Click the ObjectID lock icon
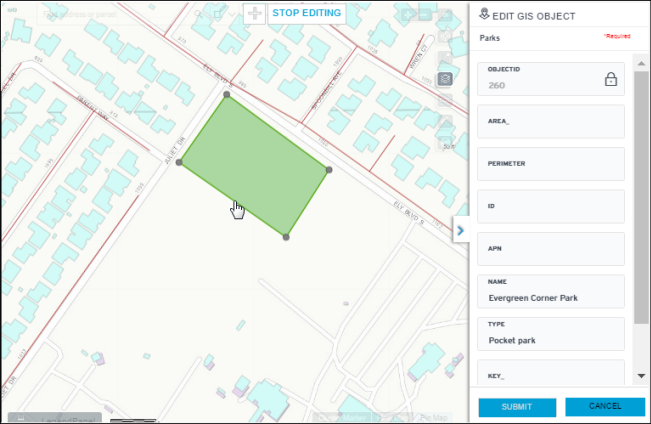Viewport: 651px width, 424px height. (x=610, y=80)
